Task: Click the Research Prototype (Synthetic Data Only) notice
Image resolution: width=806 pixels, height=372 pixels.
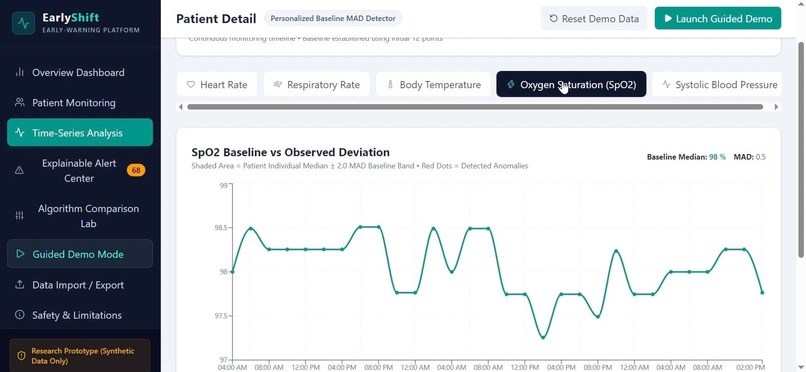Action: (80, 356)
